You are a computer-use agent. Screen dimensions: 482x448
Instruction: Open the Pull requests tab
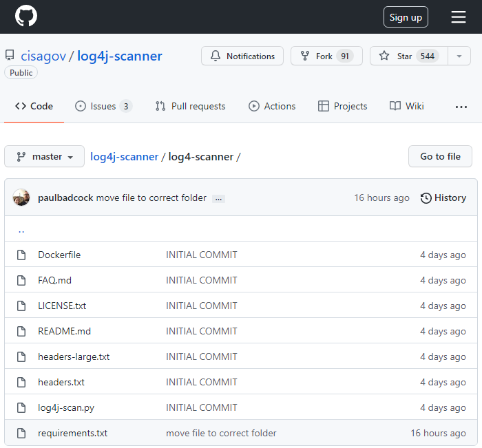[190, 106]
